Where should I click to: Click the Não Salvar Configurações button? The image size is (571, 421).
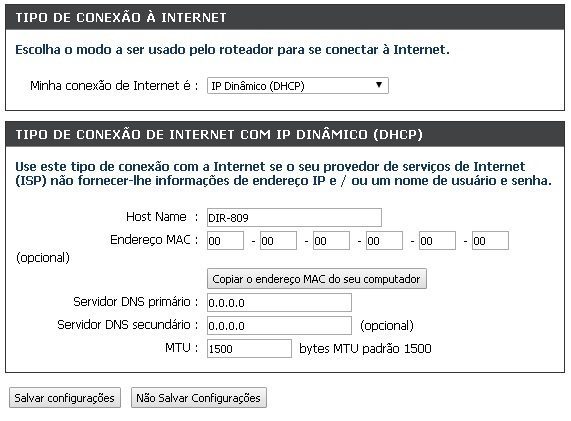tap(198, 398)
